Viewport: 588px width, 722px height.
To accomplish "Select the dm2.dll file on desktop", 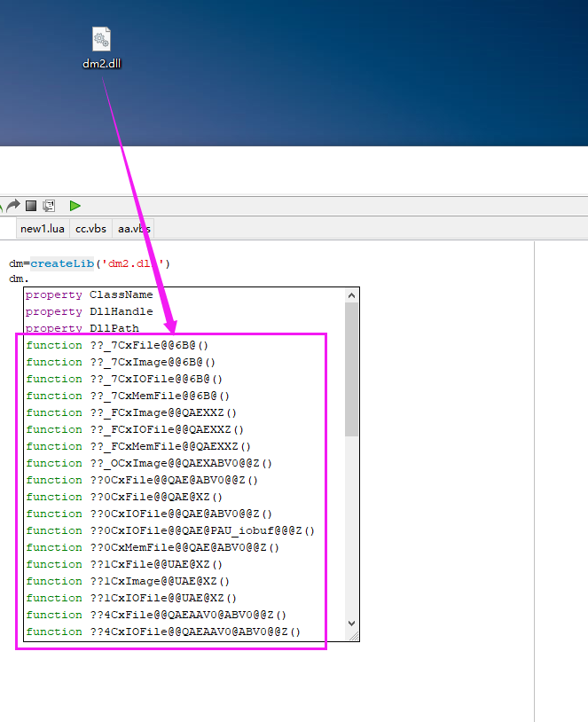I will (x=101, y=47).
